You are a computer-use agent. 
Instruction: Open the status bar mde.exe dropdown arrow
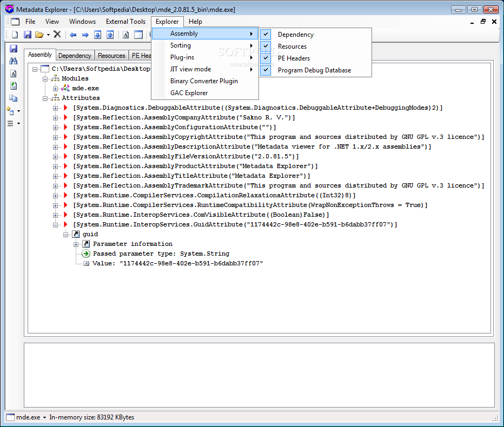(44, 417)
